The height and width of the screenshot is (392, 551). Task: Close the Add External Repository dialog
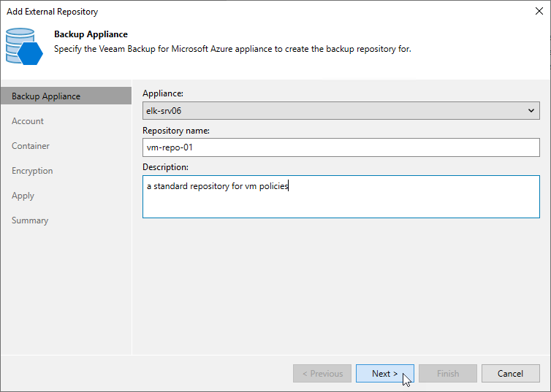(x=539, y=11)
